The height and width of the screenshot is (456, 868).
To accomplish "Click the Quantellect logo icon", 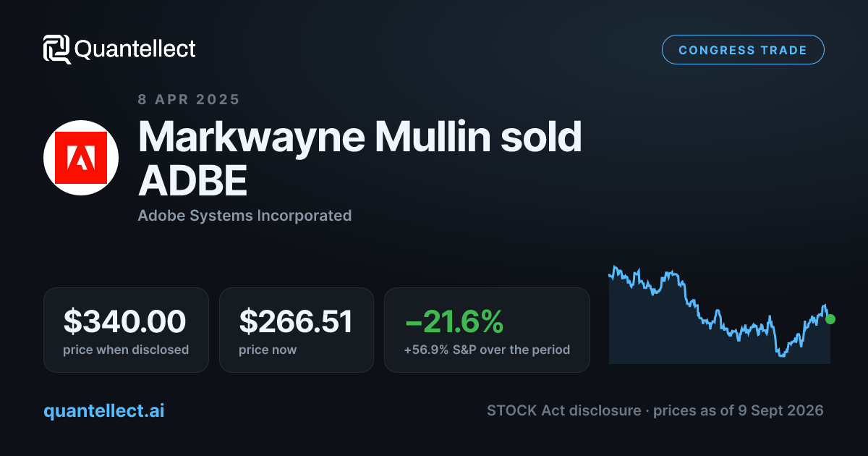I will coord(57,49).
